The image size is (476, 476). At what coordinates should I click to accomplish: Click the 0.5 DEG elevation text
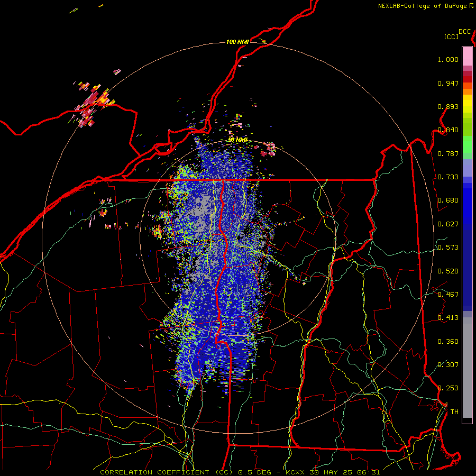click(254, 472)
